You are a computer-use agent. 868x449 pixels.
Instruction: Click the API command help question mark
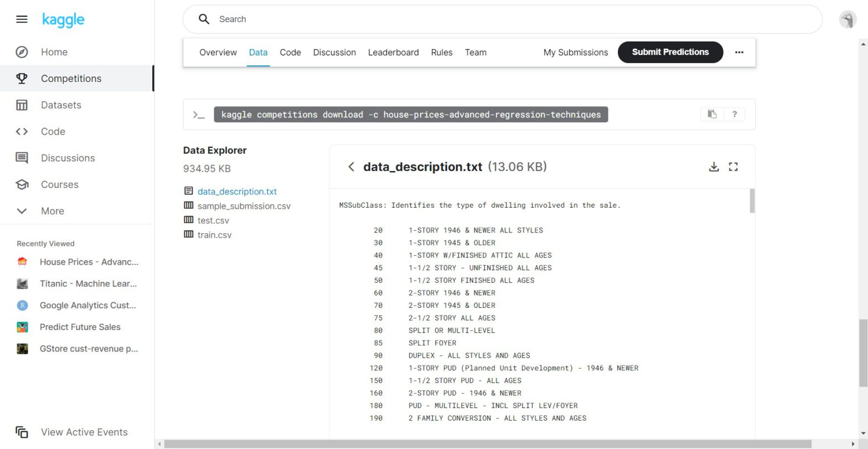pos(734,114)
